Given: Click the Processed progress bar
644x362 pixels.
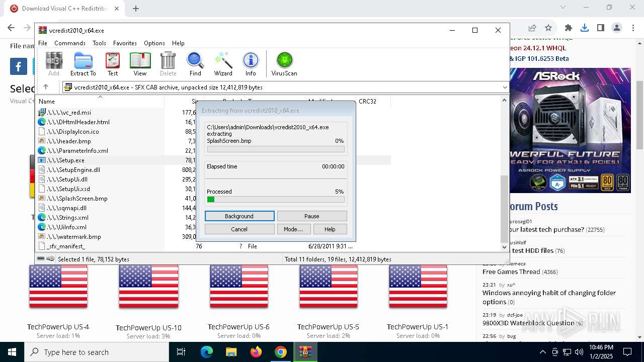Looking at the screenshot, I should [x=276, y=200].
